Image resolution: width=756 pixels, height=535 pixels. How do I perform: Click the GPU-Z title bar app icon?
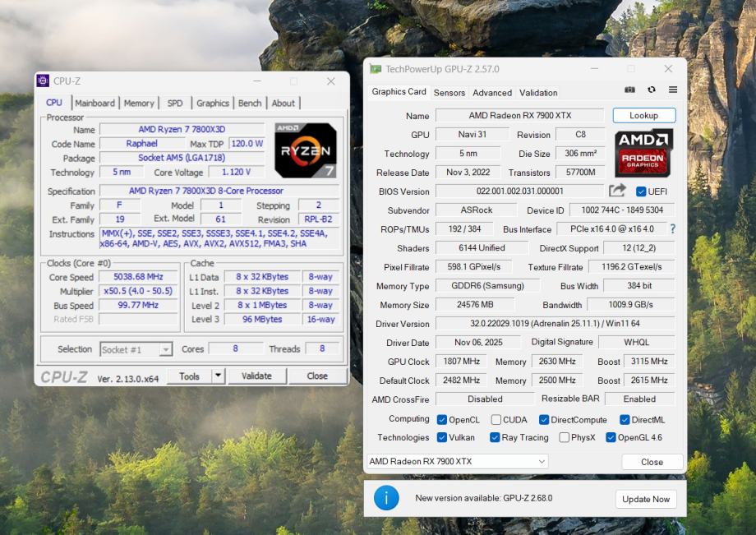(376, 69)
